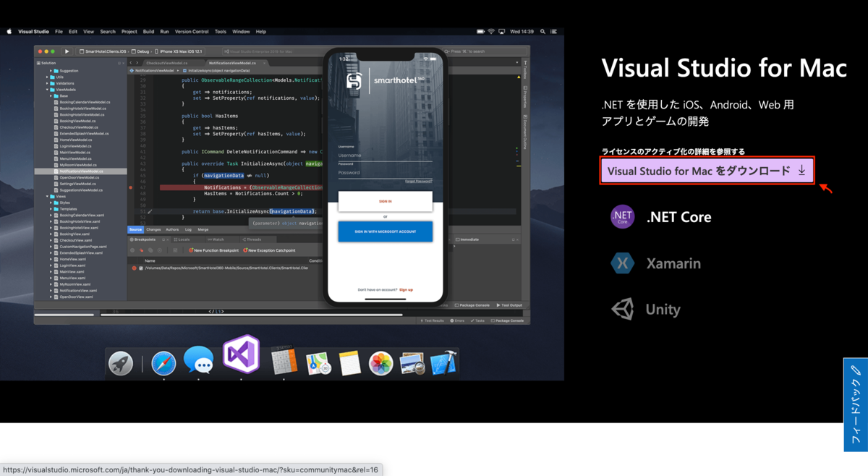Image resolution: width=868 pixels, height=476 pixels.
Task: Click the red breakpoint marker on line 47
Action: [130, 187]
